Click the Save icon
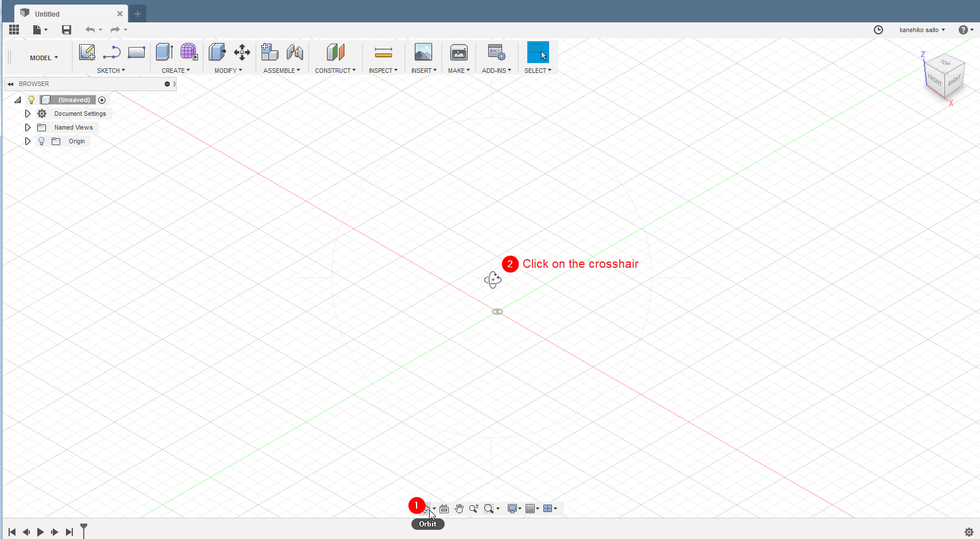The width and height of the screenshot is (980, 539). click(67, 30)
